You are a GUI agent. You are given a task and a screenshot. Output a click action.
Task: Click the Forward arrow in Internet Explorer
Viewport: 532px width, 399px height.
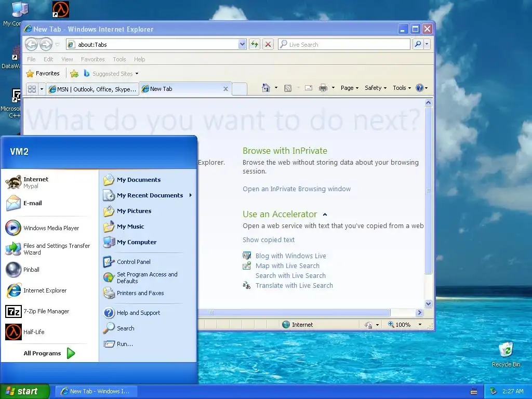46,44
